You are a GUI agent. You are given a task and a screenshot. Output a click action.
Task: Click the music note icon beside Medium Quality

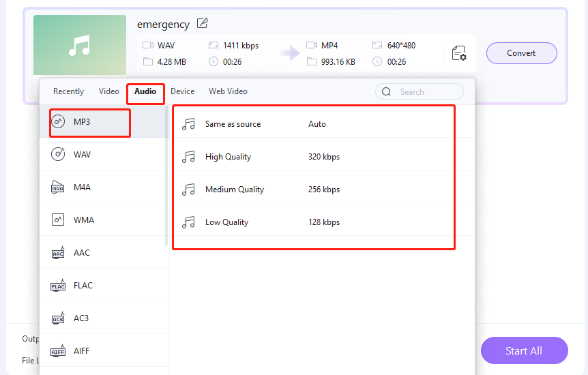[189, 189]
